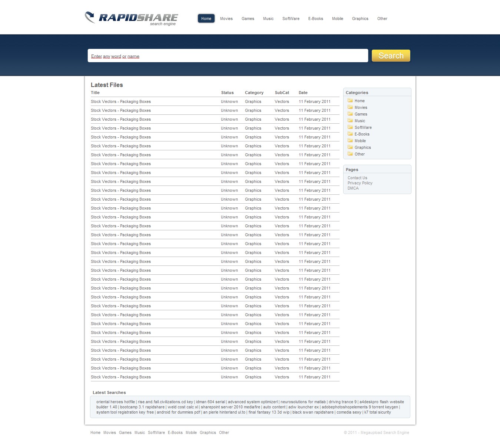Click the SubCat column header
Screen dimensions: 500x448
tap(282, 93)
